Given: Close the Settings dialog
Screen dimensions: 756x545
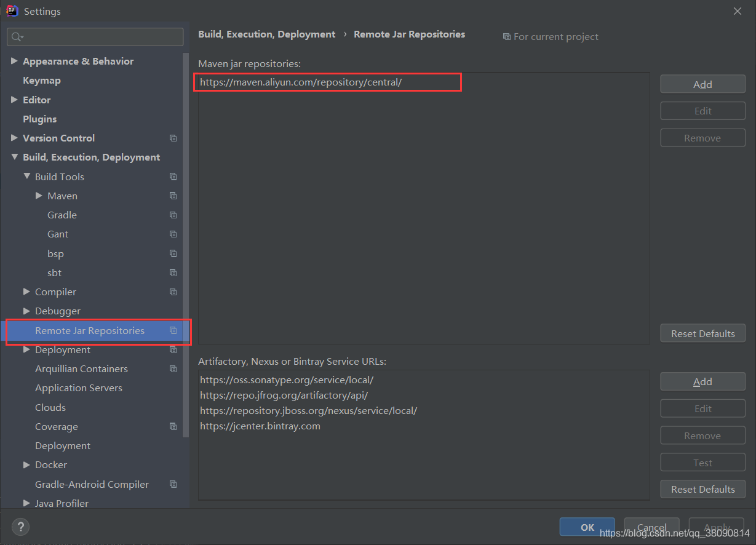Looking at the screenshot, I should click(x=738, y=11).
